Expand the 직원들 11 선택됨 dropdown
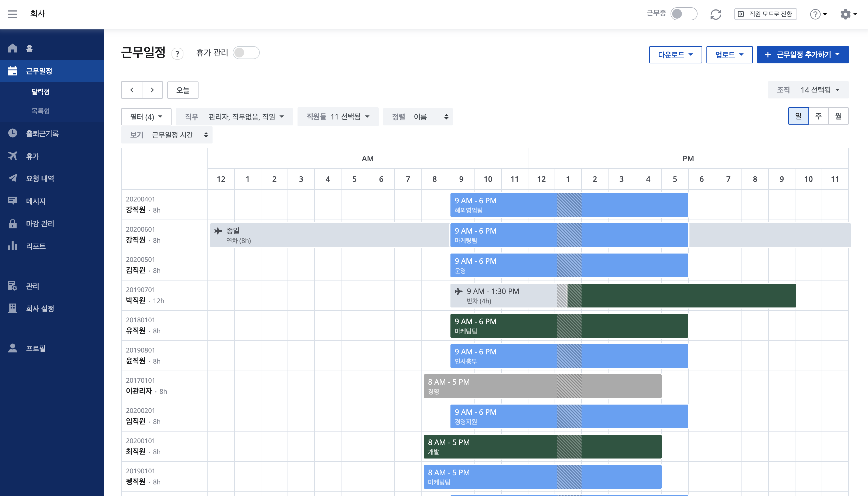 [x=338, y=117]
